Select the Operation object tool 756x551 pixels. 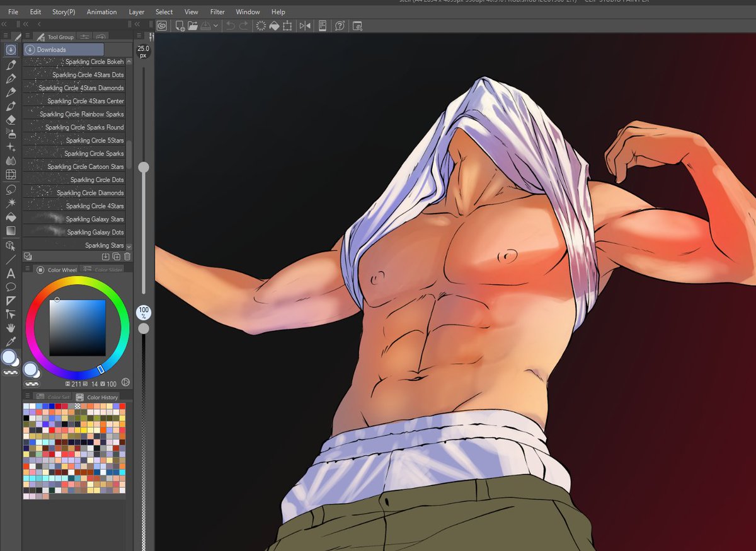click(x=11, y=245)
